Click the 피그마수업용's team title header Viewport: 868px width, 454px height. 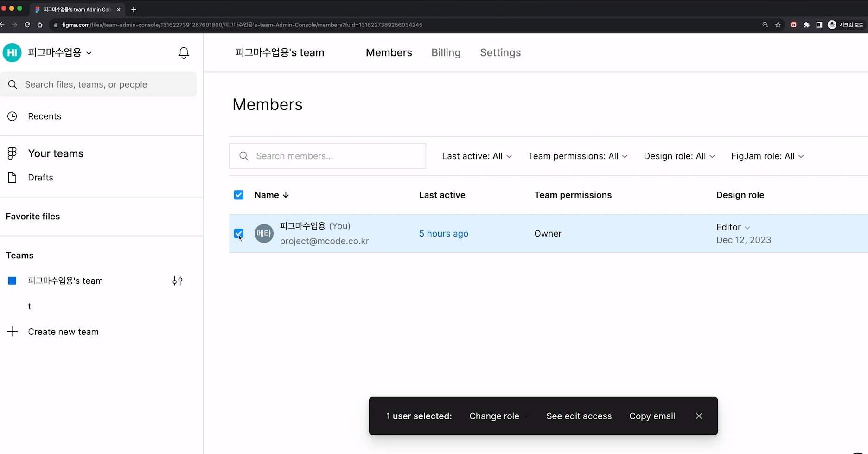tap(280, 53)
